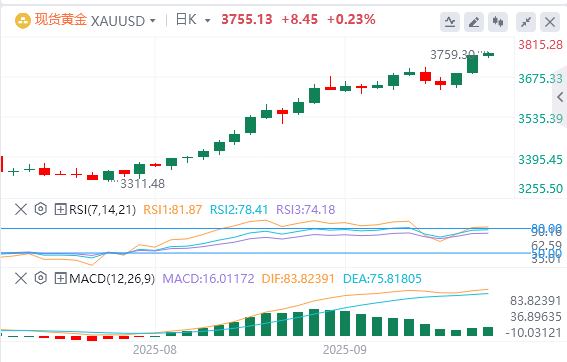Click the gold XAUUSD symbol icon
This screenshot has height=362, width=567.
point(22,21)
